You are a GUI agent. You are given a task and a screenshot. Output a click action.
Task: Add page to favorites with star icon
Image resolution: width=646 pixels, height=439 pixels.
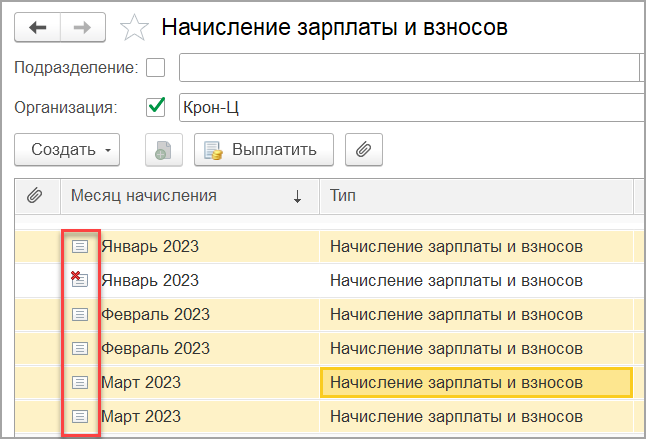tap(134, 28)
